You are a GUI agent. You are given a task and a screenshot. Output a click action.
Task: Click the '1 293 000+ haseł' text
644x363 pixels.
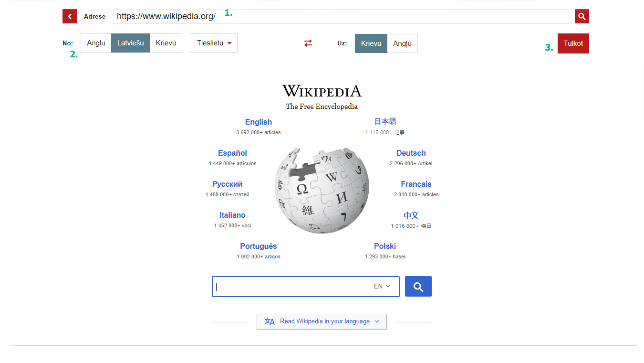click(385, 256)
